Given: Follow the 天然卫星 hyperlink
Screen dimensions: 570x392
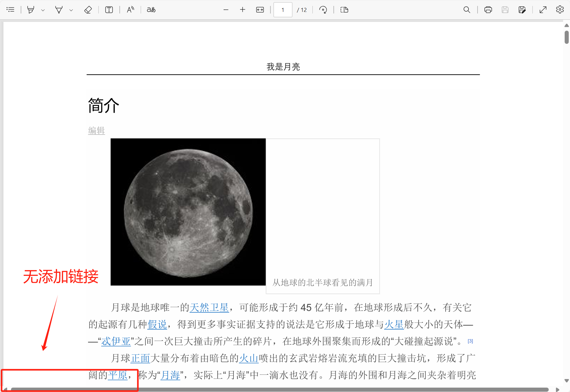Looking at the screenshot, I should pos(209,307).
